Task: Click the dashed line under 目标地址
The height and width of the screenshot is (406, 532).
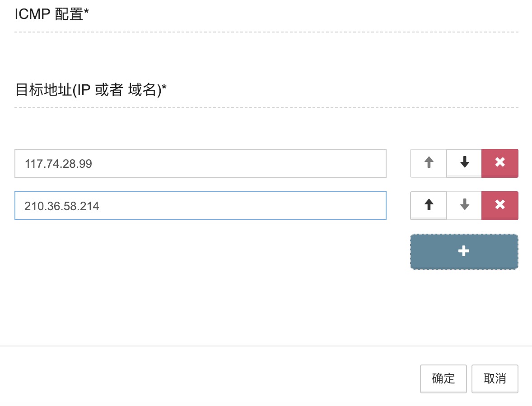Action: [x=266, y=108]
